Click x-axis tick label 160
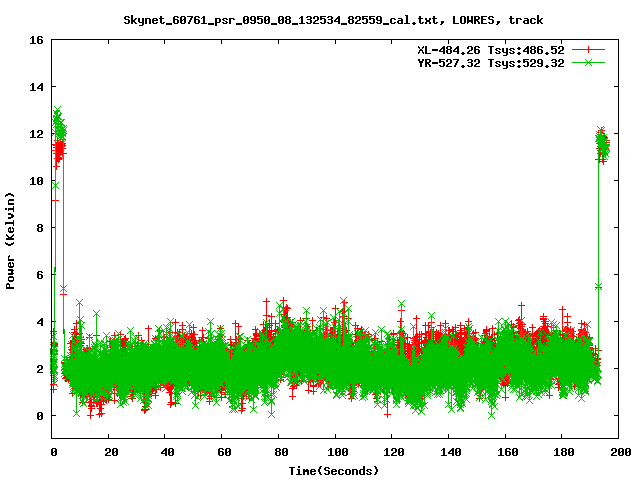640x480 pixels. point(507,452)
